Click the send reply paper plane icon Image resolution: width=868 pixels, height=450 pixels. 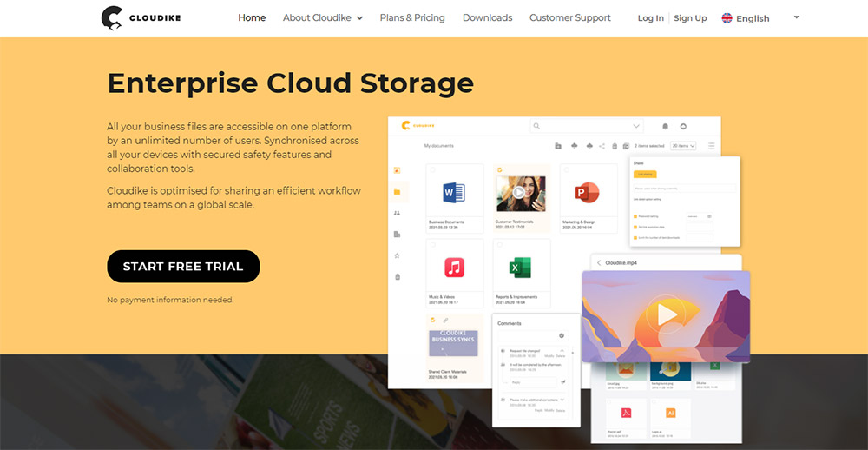tap(563, 382)
